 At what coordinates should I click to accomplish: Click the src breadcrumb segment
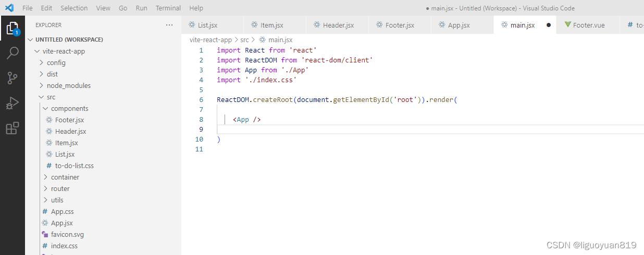(x=244, y=40)
